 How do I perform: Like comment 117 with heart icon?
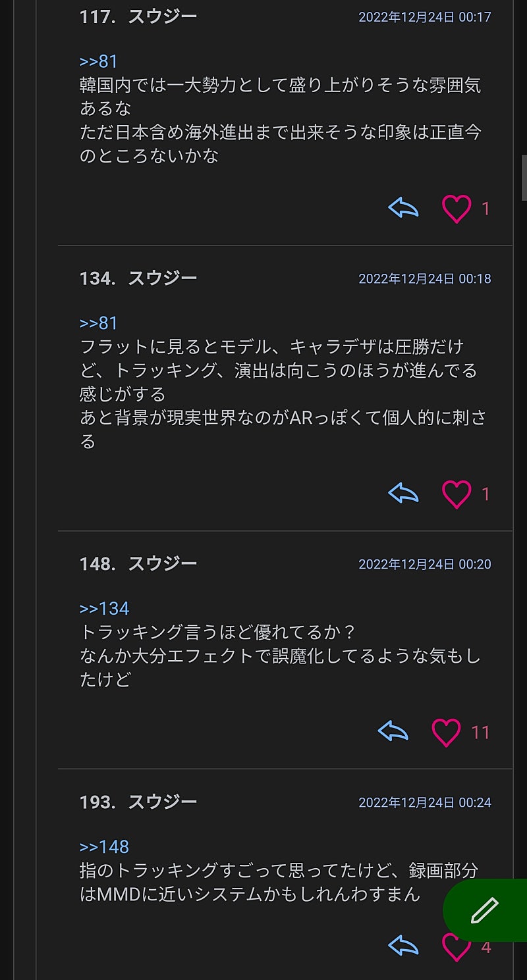[457, 209]
